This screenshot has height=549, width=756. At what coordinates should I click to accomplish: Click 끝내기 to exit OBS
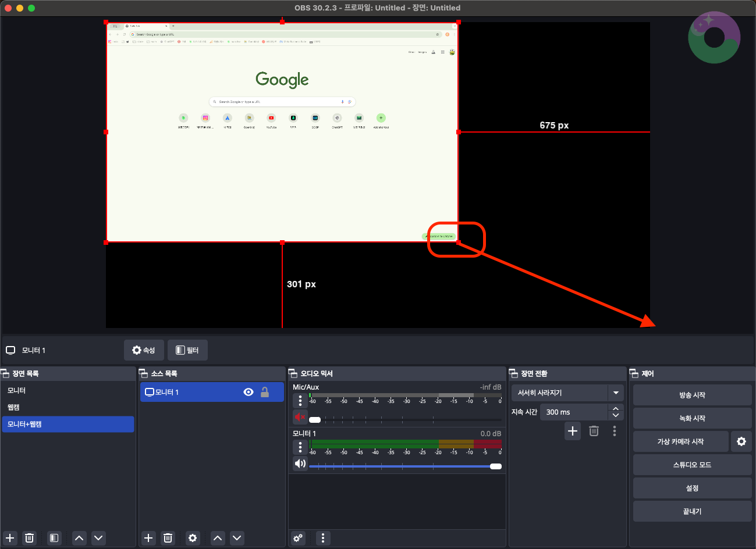point(693,511)
